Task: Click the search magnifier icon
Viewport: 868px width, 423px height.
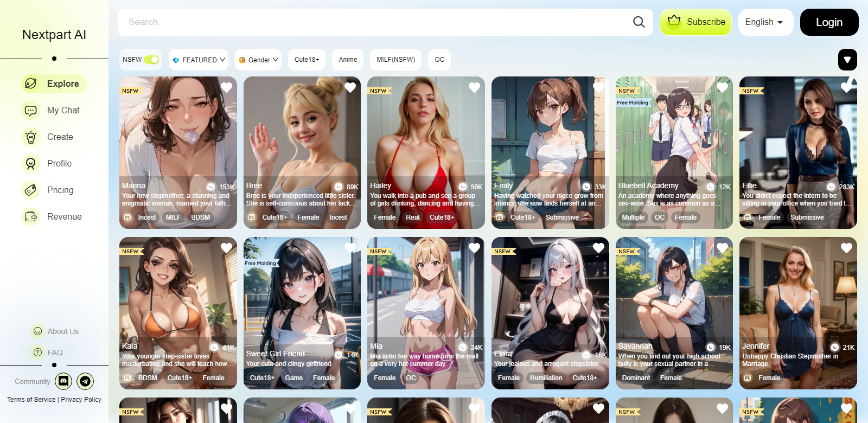Action: [639, 22]
